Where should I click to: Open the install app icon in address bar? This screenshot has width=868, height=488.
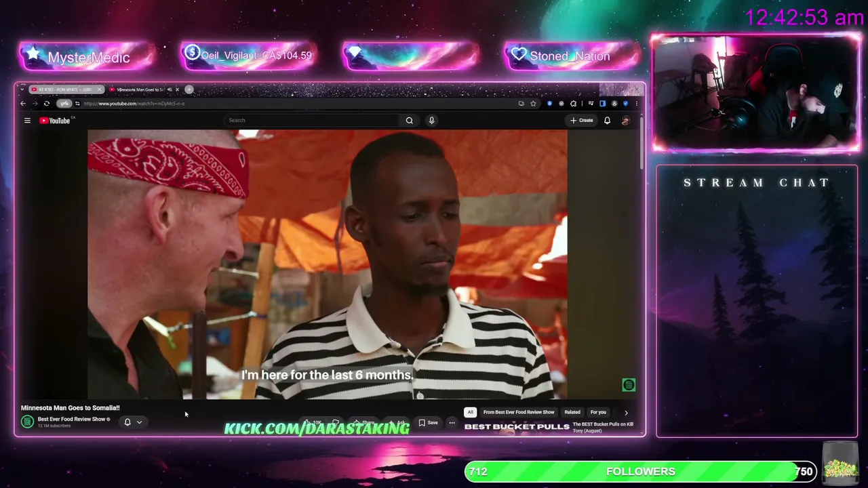[x=521, y=104]
